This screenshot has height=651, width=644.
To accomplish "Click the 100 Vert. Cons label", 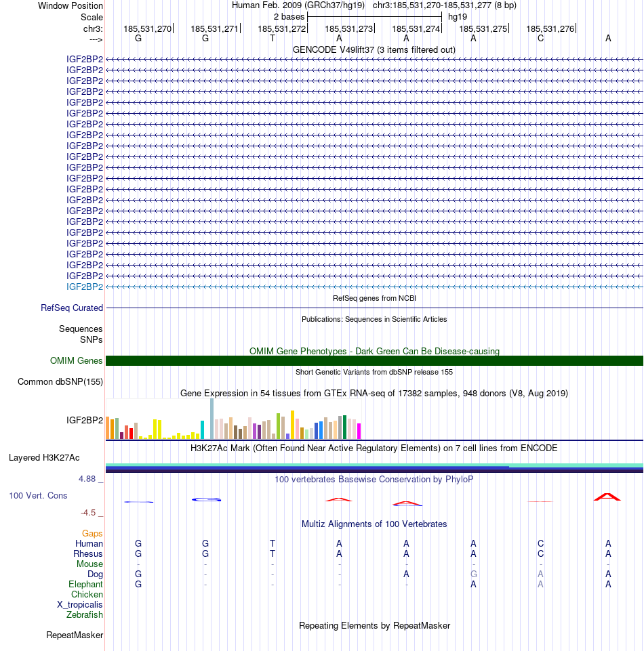I will pos(38,495).
